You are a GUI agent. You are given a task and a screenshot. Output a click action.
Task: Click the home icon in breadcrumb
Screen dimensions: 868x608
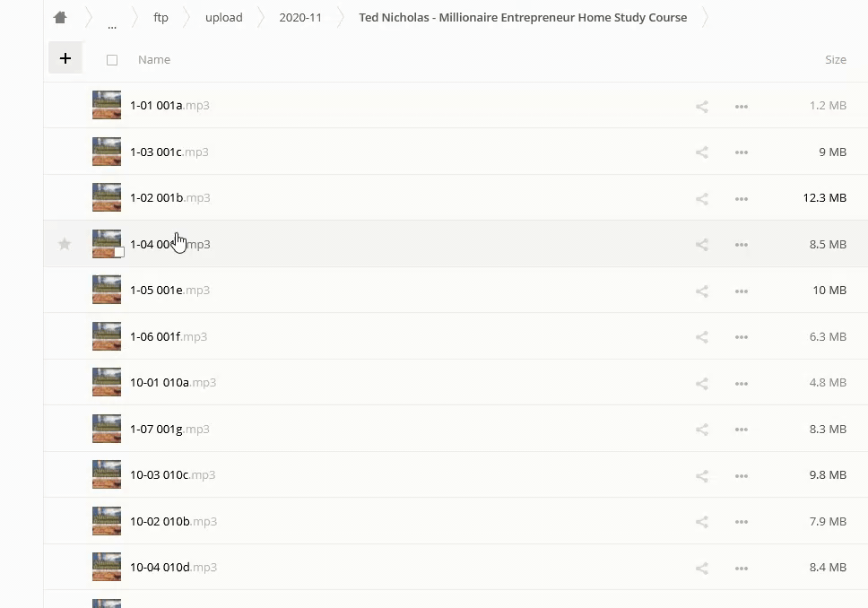point(60,18)
